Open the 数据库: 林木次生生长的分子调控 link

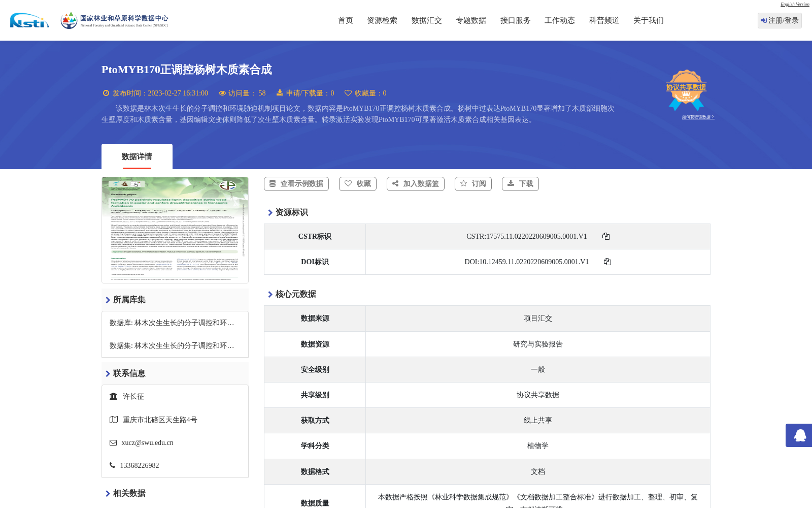click(172, 323)
